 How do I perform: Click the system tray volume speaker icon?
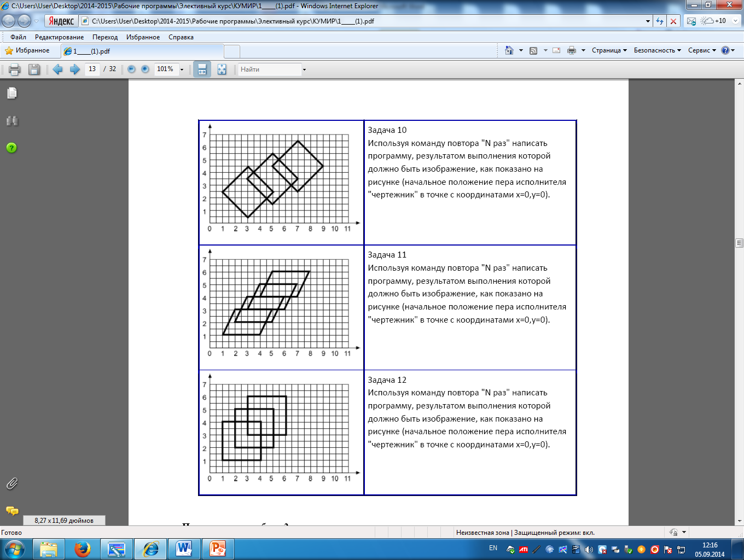(x=589, y=550)
